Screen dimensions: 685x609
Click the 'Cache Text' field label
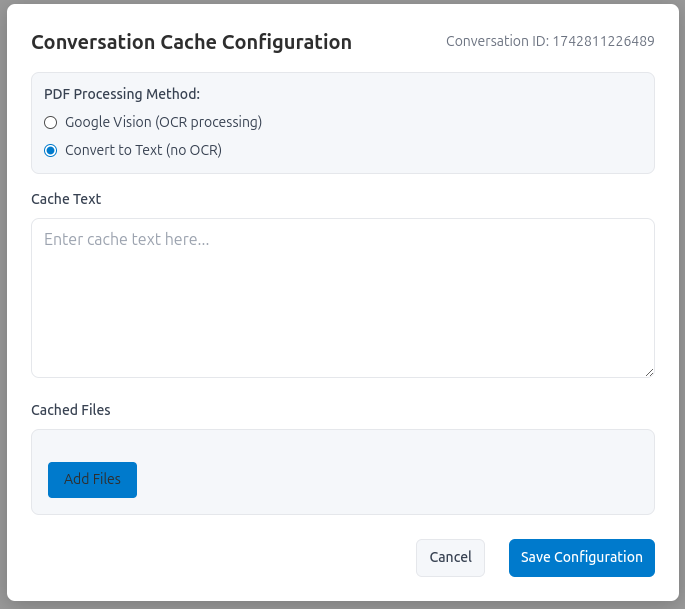[x=66, y=199]
